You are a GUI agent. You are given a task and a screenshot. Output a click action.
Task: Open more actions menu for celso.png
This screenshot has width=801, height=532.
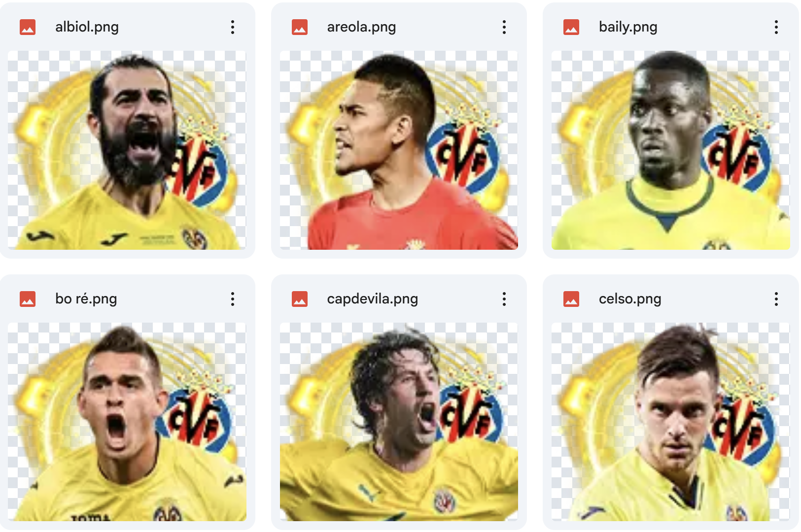776,299
